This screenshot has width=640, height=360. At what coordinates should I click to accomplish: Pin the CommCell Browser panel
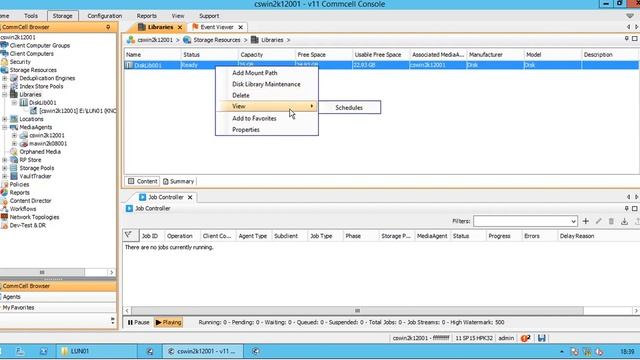click(x=108, y=27)
